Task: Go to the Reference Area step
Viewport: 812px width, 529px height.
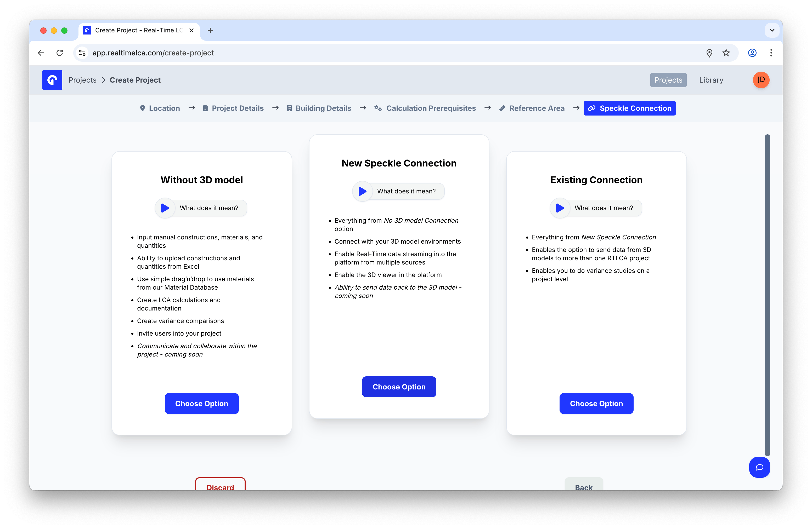Action: [532, 108]
